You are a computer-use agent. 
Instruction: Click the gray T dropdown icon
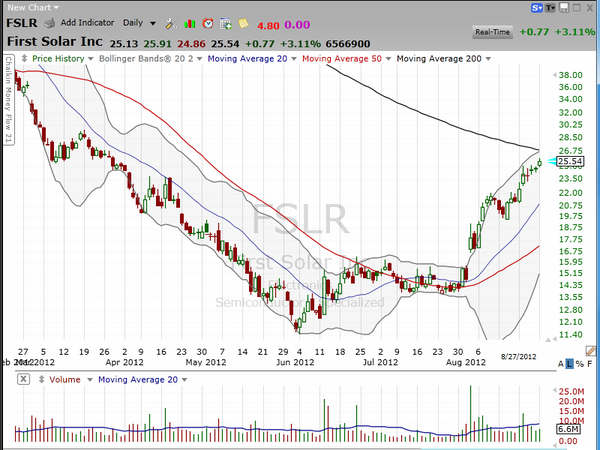[550, 8]
